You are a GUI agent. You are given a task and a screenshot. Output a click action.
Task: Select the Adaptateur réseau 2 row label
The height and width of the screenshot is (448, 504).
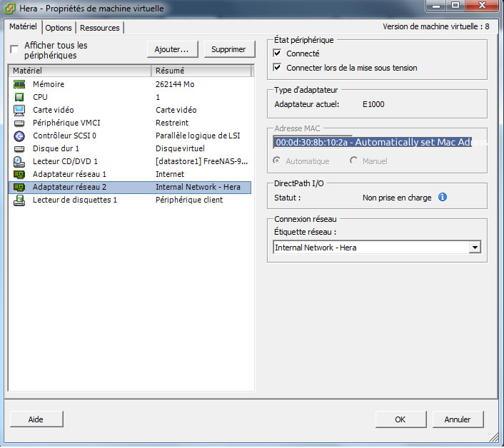click(69, 187)
